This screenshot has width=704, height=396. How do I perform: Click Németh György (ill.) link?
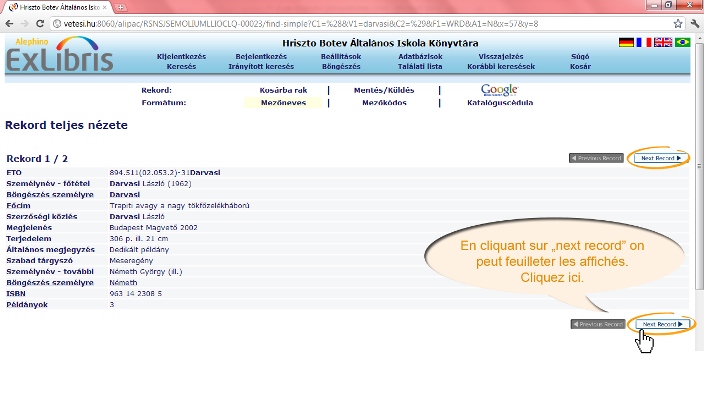point(146,272)
